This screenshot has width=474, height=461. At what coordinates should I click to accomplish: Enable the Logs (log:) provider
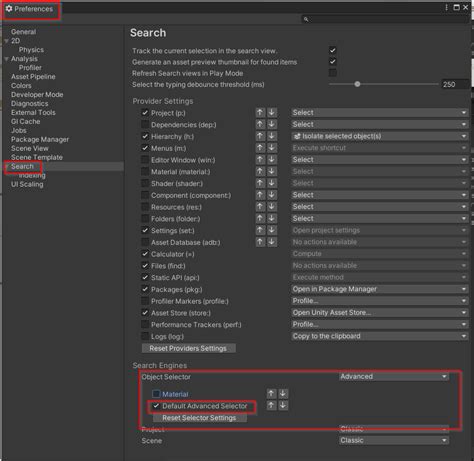click(145, 336)
